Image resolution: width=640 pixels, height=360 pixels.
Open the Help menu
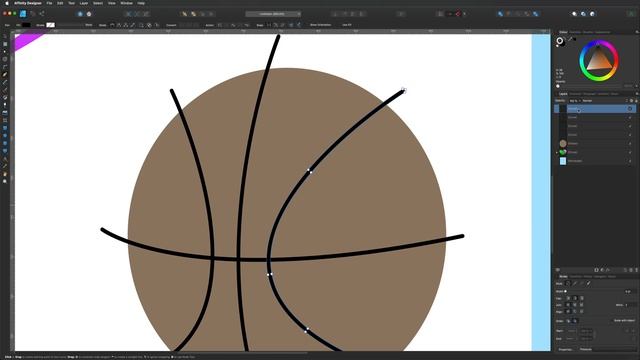[141, 3]
